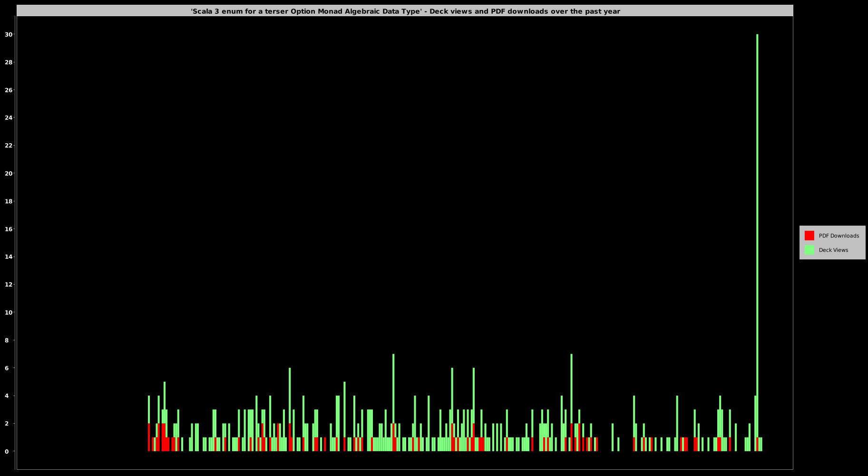Click the y-axis label 2
This screenshot has width=868, height=476.
7,424
